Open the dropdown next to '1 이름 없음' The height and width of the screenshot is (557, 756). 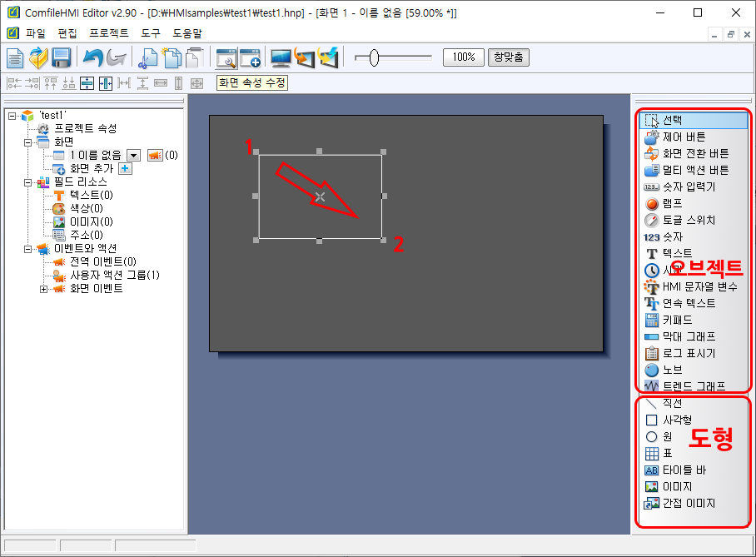click(132, 155)
